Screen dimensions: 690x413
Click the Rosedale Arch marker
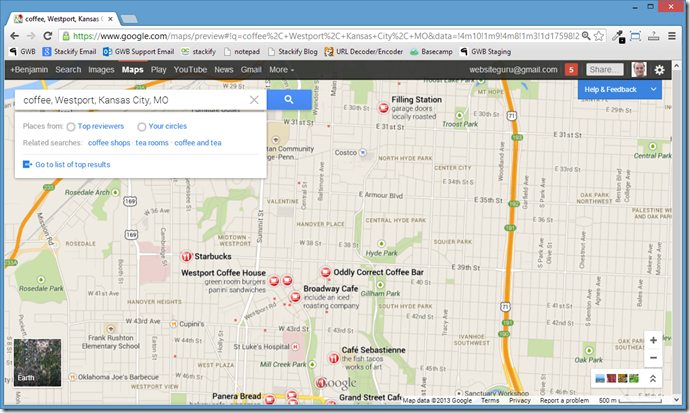click(x=115, y=192)
